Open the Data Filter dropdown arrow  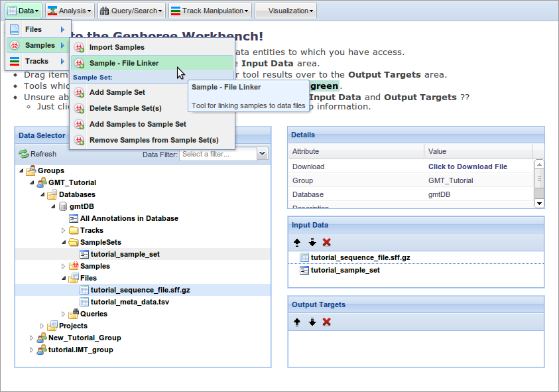263,154
